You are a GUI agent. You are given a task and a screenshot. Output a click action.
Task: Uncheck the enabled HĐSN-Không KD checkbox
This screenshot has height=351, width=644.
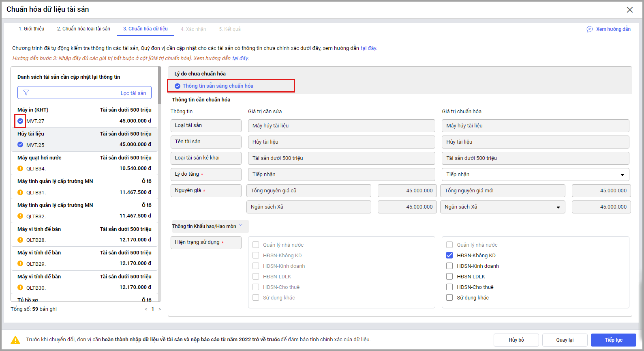point(449,255)
